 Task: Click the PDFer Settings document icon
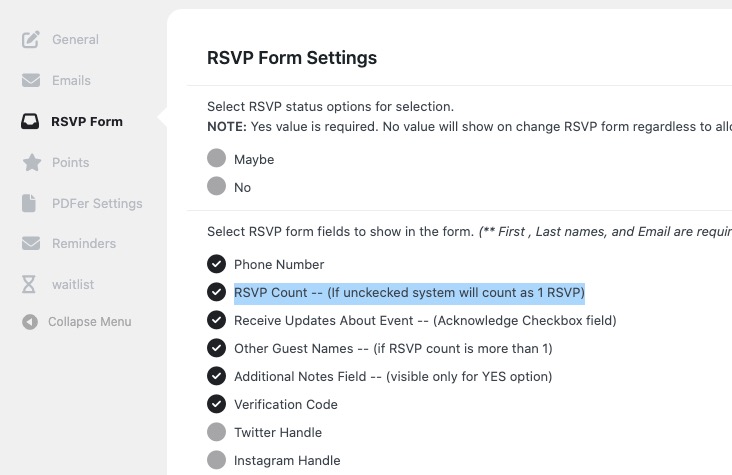(x=29, y=203)
